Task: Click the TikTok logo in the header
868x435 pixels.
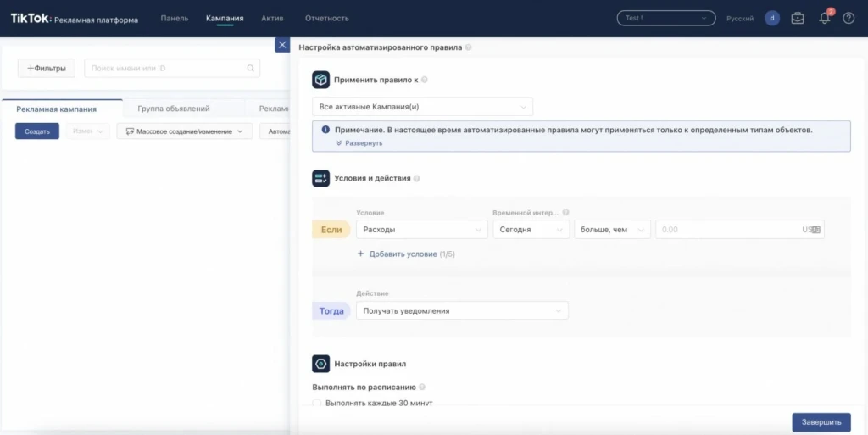Action: 31,19
